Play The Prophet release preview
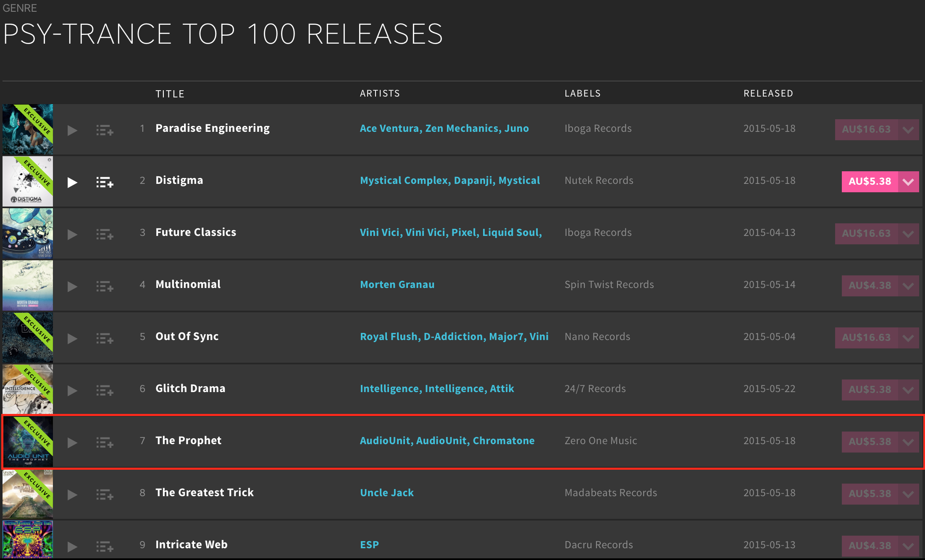This screenshot has height=560, width=925. (72, 442)
